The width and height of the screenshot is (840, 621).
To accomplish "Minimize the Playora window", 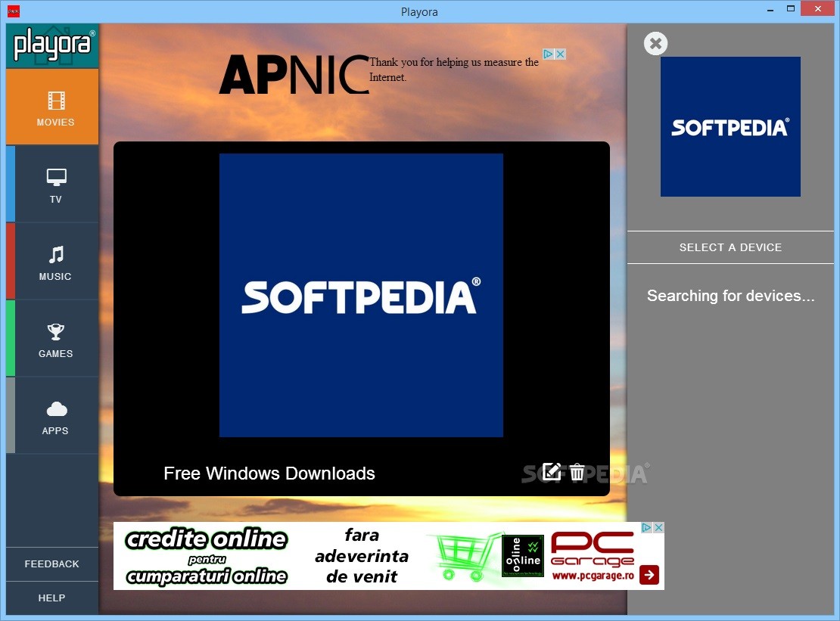I will click(x=770, y=9).
